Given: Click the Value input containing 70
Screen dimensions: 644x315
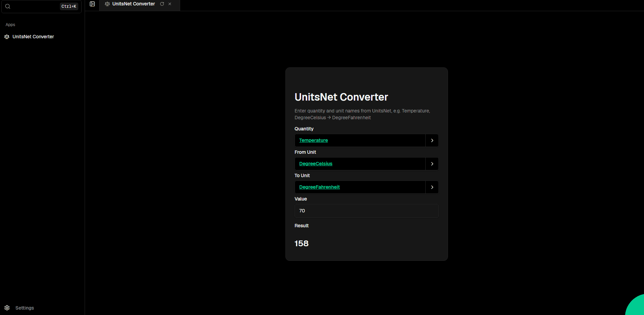Looking at the screenshot, I should [366, 211].
